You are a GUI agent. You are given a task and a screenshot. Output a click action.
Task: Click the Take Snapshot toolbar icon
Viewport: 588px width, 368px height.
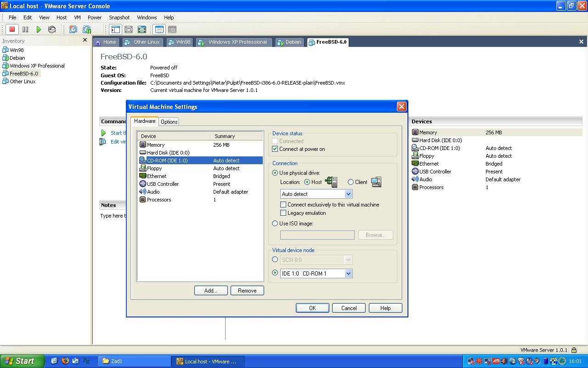[73, 29]
